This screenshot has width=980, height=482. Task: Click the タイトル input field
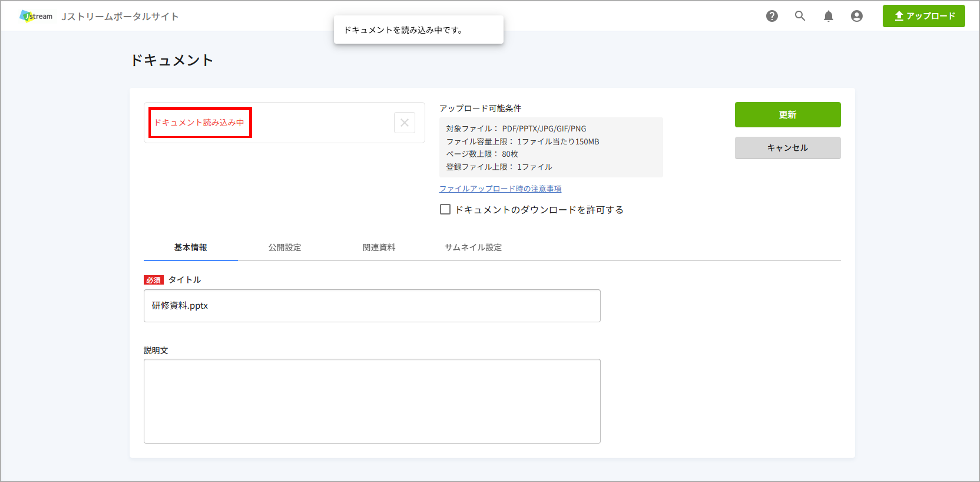372,306
